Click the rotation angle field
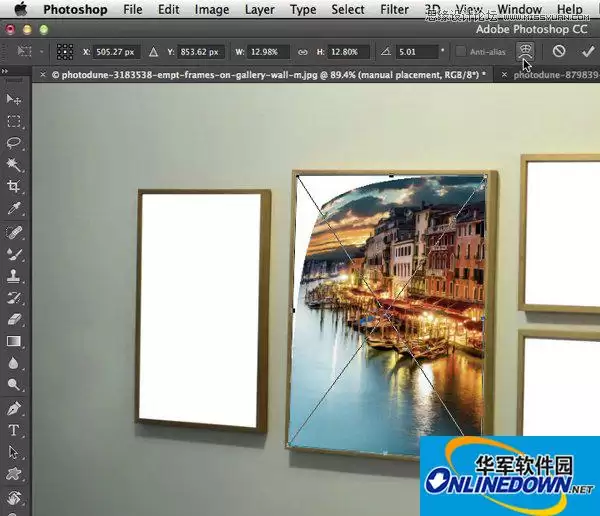Viewport: 600px width, 516px height. 417,52
